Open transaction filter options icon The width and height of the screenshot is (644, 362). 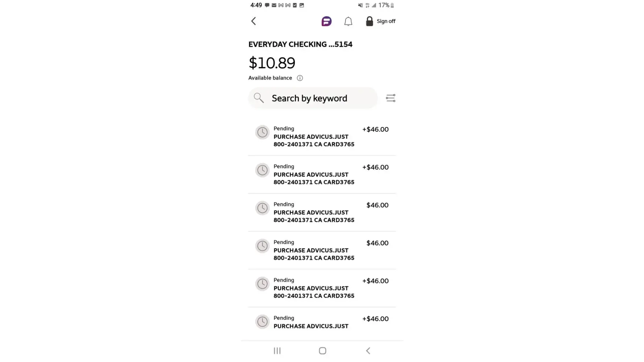pyautogui.click(x=390, y=98)
